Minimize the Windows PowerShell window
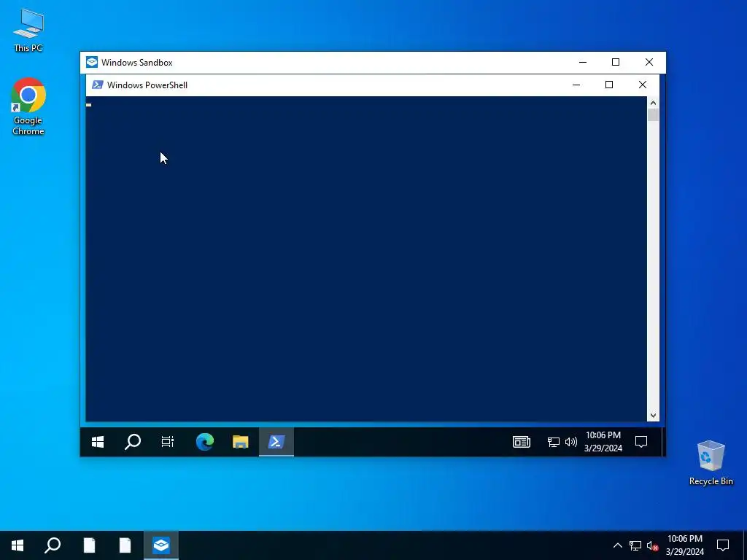This screenshot has height=560, width=747. coord(576,85)
